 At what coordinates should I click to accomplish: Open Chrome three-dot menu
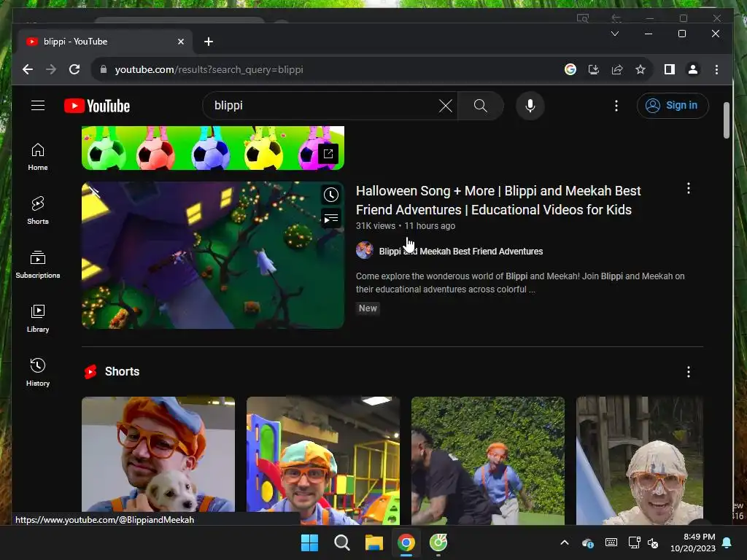click(x=716, y=69)
